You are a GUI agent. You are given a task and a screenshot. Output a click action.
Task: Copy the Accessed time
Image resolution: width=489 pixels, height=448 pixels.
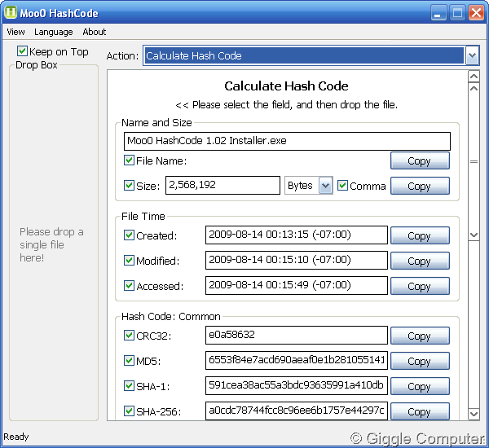(x=420, y=286)
